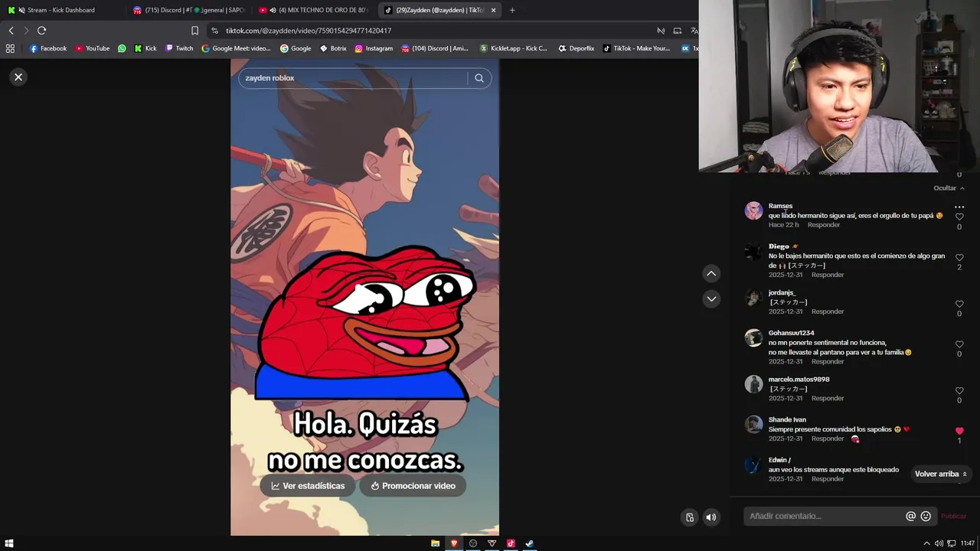Like Diego's comment with heart
The height and width of the screenshot is (551, 980).
pyautogui.click(x=959, y=258)
